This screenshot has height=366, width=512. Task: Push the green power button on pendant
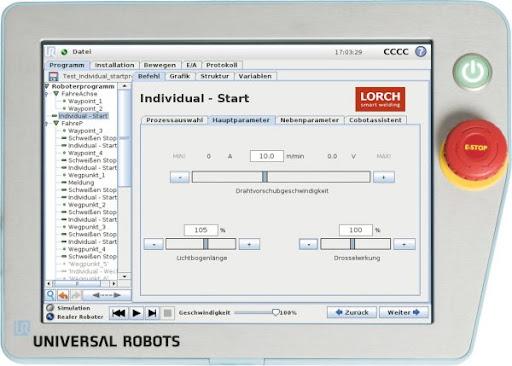pyautogui.click(x=472, y=72)
